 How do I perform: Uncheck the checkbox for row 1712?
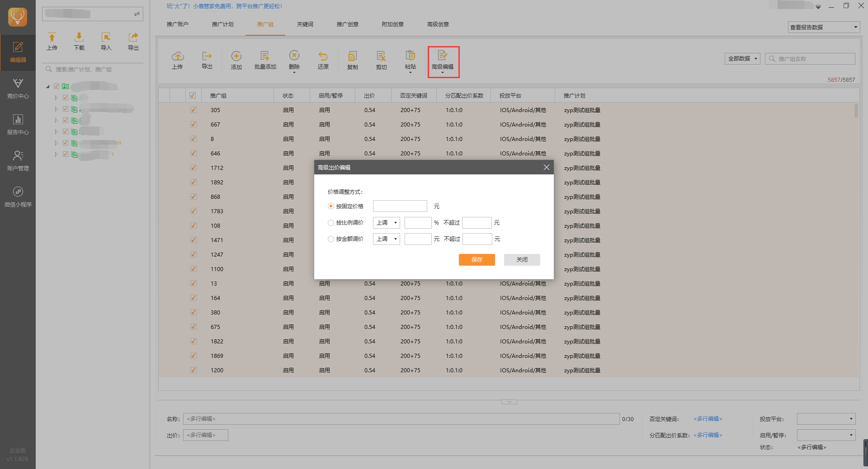(193, 168)
